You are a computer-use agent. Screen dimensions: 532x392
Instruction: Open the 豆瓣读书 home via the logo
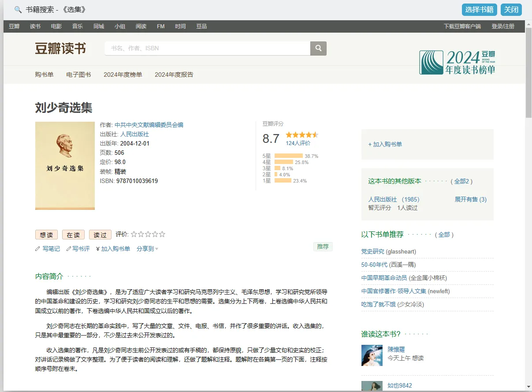60,49
